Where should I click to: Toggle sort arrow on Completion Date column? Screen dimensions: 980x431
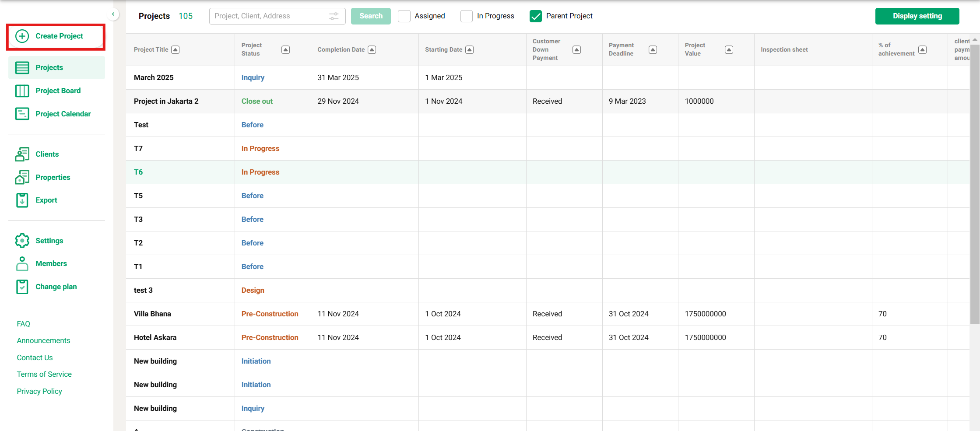[372, 50]
